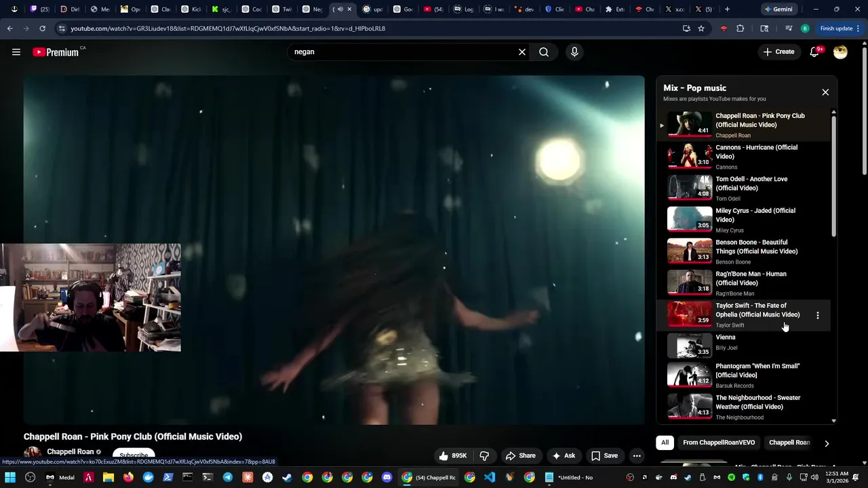The height and width of the screenshot is (488, 868).
Task: Switch to the Gmail 'Me' browser tab
Action: point(100,9)
